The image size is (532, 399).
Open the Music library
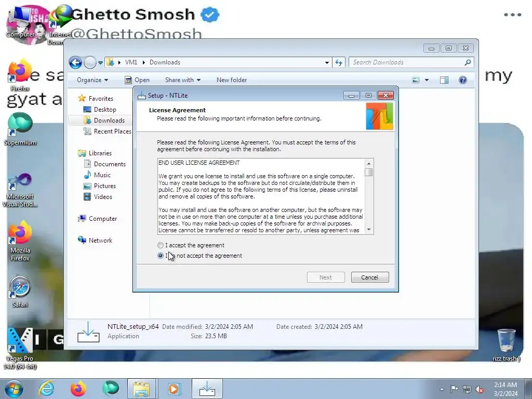(x=102, y=175)
